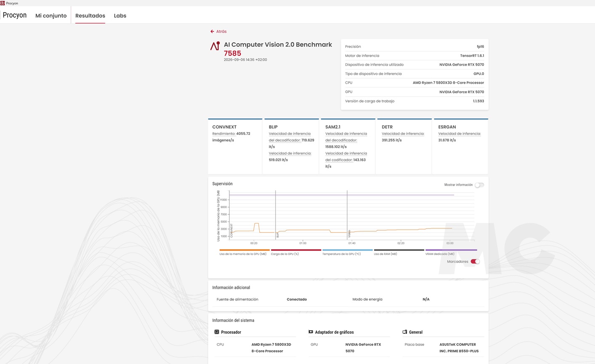Screen dimensions: 595x364
Task: Click the Información adicional heading
Action: pos(231,288)
